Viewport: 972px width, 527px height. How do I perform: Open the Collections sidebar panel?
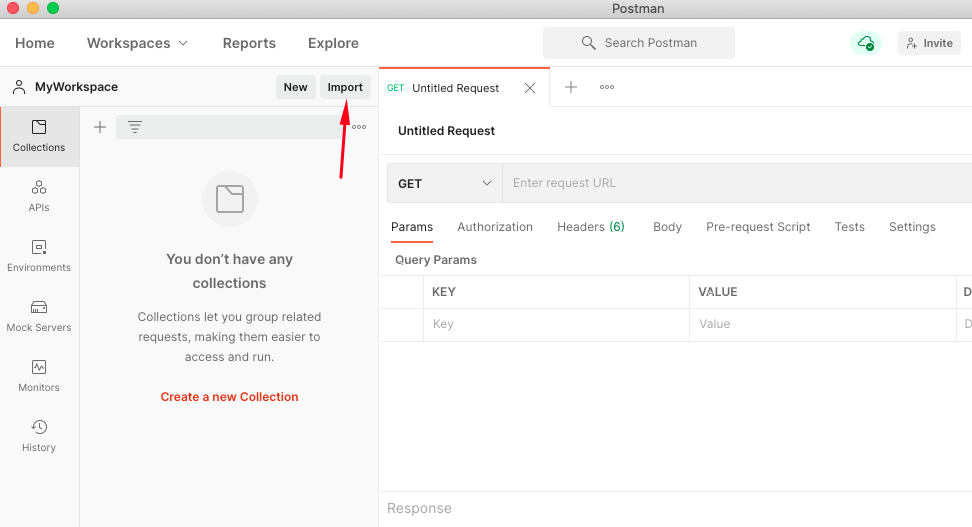tap(39, 136)
